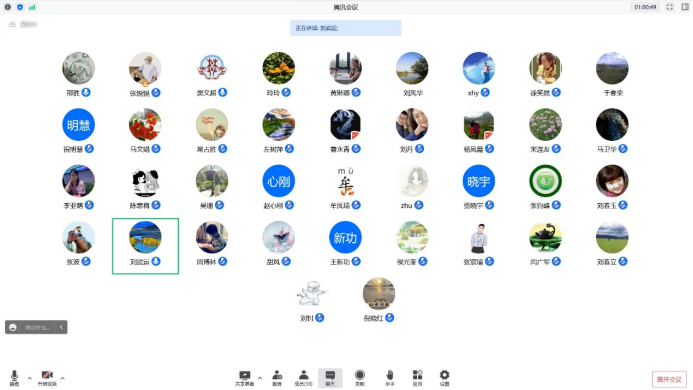
Task: Collapse the chat input bar arrow
Action: pos(61,327)
